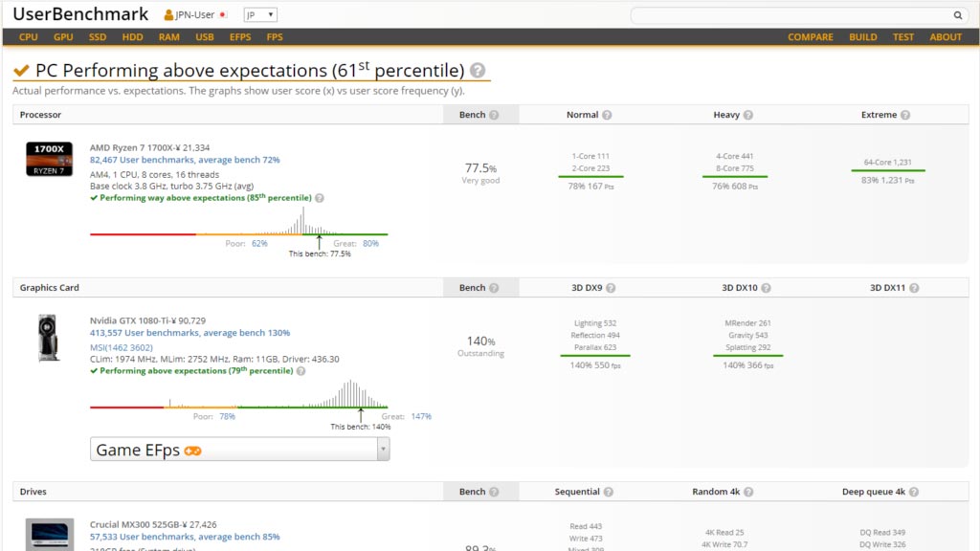The height and width of the screenshot is (551, 980).
Task: Click help icon next to 3D DX11
Action: click(914, 288)
